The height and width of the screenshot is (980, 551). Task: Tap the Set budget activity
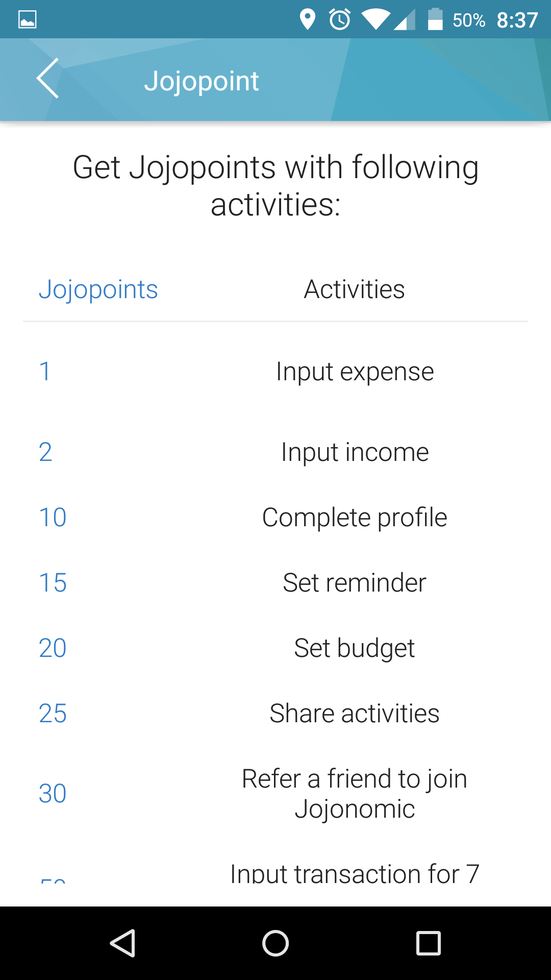[x=355, y=648]
